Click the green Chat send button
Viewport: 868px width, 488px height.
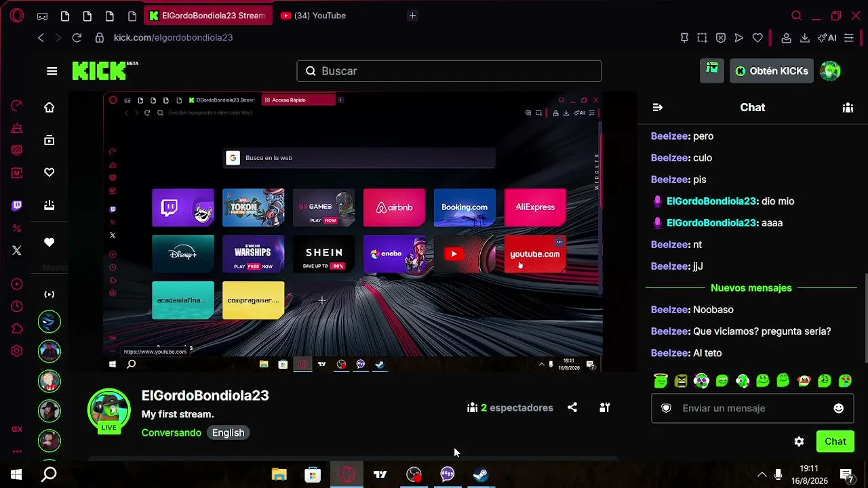[835, 441]
